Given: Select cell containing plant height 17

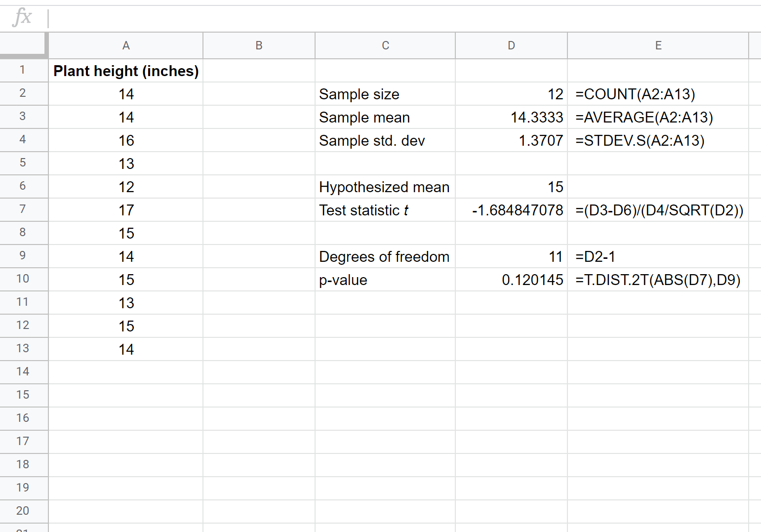Looking at the screenshot, I should tap(126, 209).
